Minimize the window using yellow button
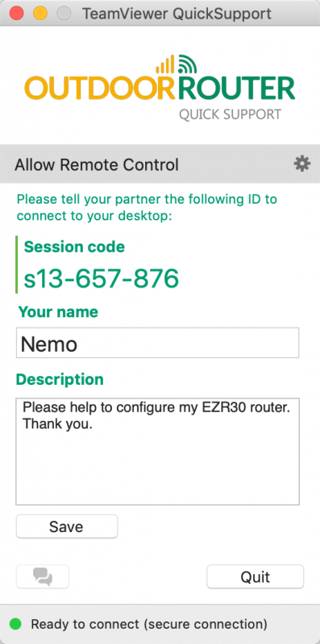Viewport: 320px width, 644px height. [x=40, y=13]
